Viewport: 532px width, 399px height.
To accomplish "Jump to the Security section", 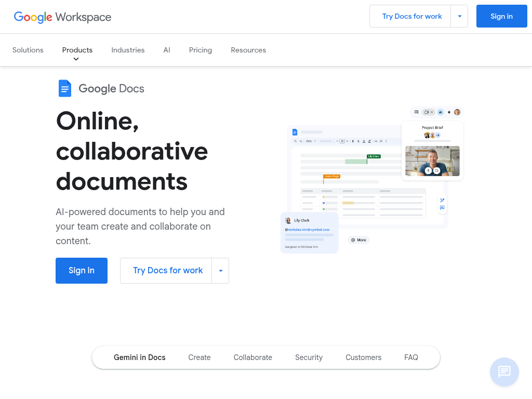I will click(x=309, y=357).
